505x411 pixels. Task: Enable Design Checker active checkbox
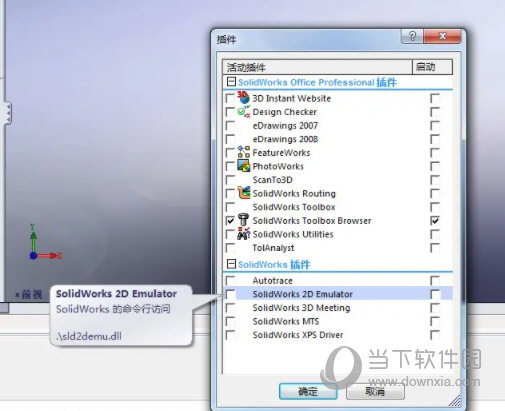click(230, 112)
